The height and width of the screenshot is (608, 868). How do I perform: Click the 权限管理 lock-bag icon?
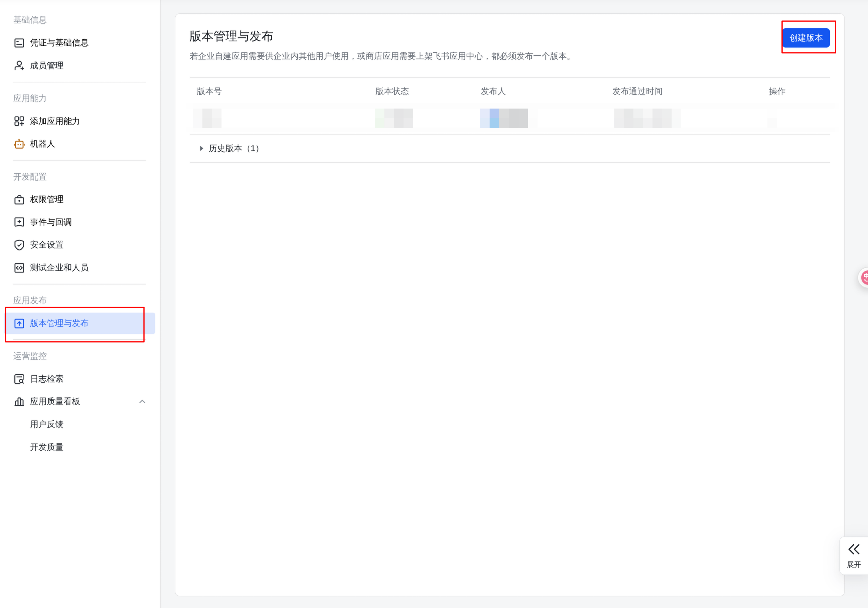[x=19, y=200]
